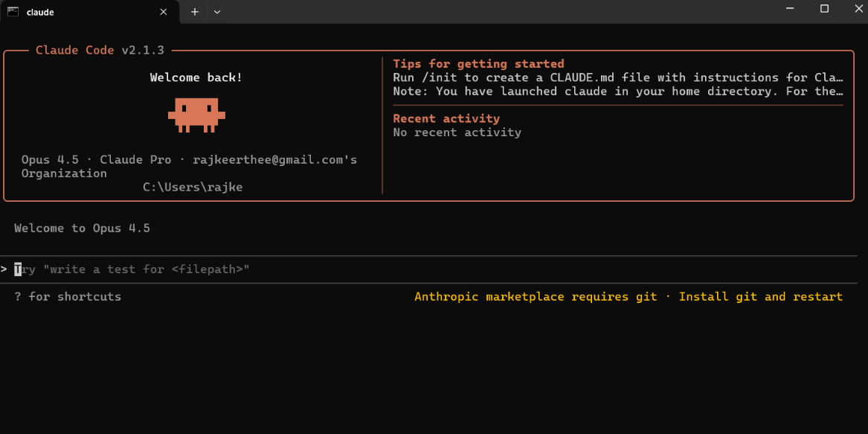Click the 'No recent activity' text

457,133
